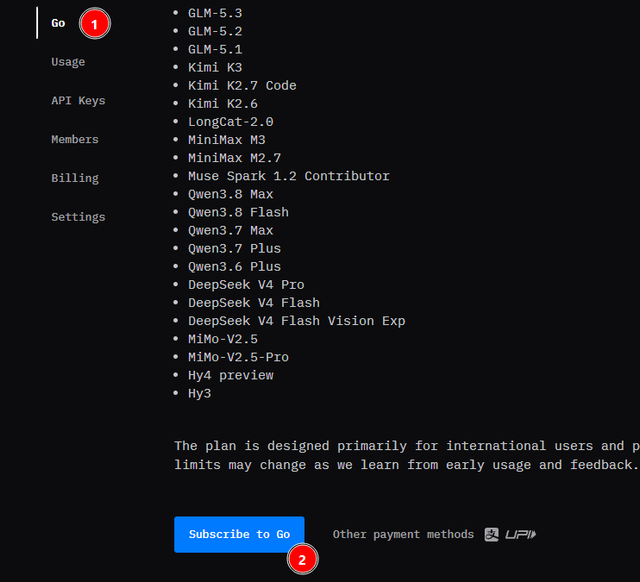Click the Qwen3.7 Plus entry
Viewport: 640px width, 582px height.
pos(234,249)
